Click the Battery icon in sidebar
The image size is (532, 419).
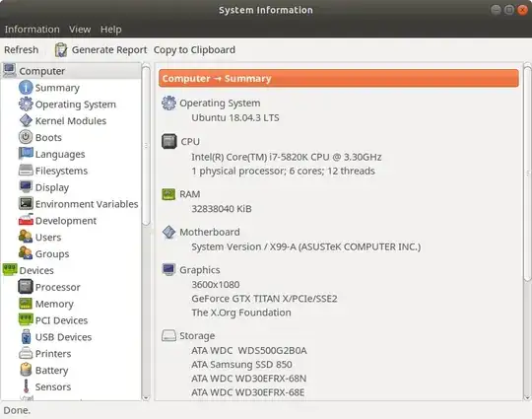click(26, 370)
